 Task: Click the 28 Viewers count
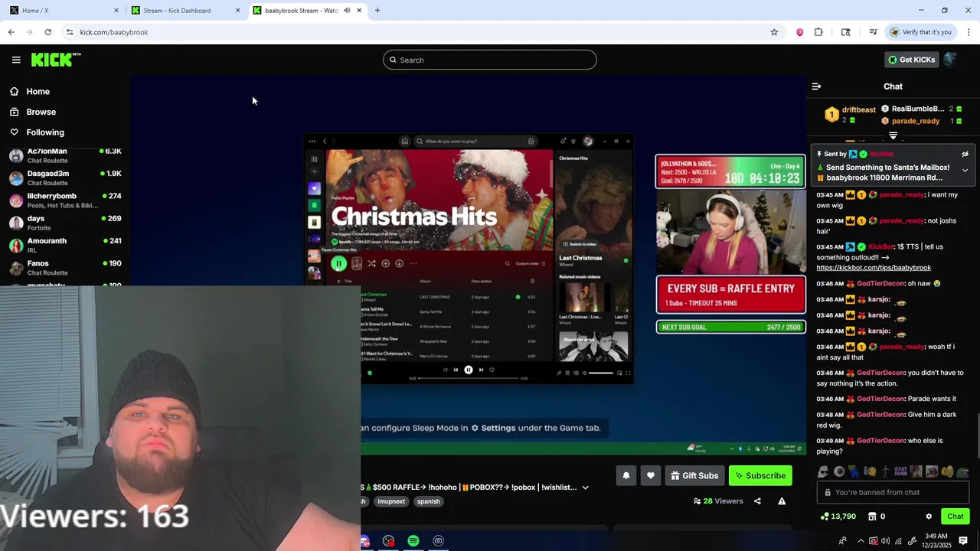[x=718, y=501]
